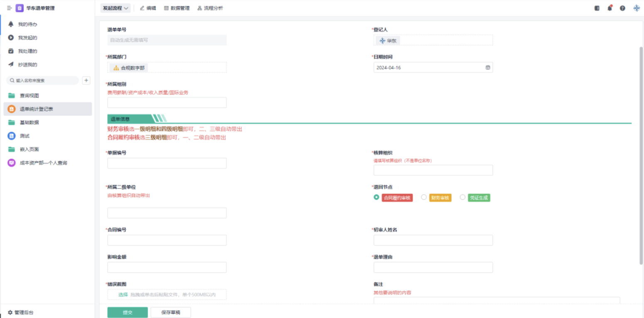Viewport: 644px width, 318px height.
Task: Open notifications bell with red dot
Action: (x=610, y=8)
